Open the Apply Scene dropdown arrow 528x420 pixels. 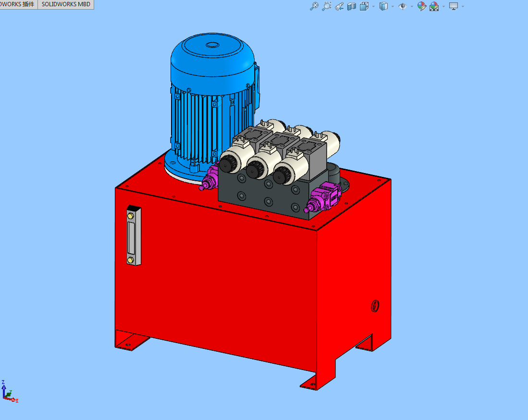pos(443,7)
